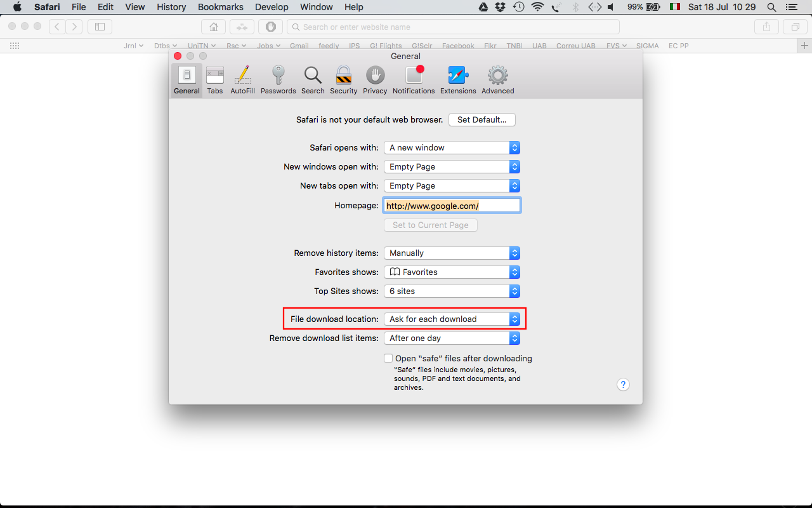The height and width of the screenshot is (508, 812).
Task: Open the "New tabs open with" dropdown
Action: point(452,185)
